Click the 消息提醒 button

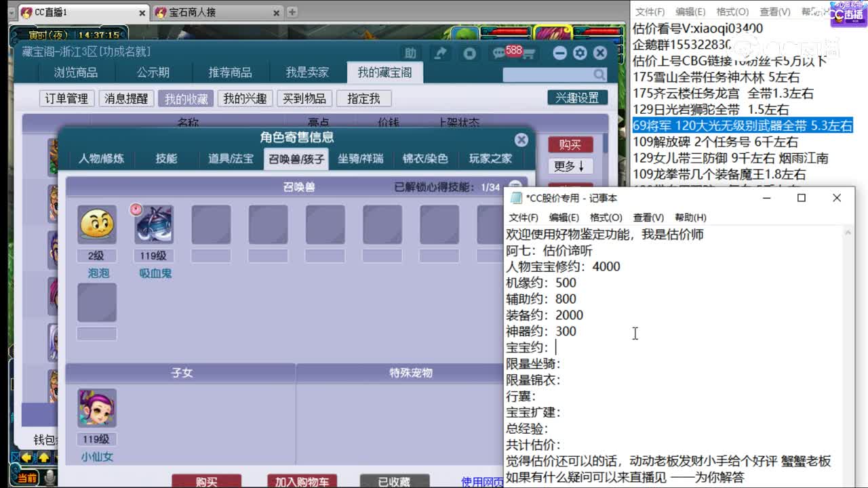[126, 98]
